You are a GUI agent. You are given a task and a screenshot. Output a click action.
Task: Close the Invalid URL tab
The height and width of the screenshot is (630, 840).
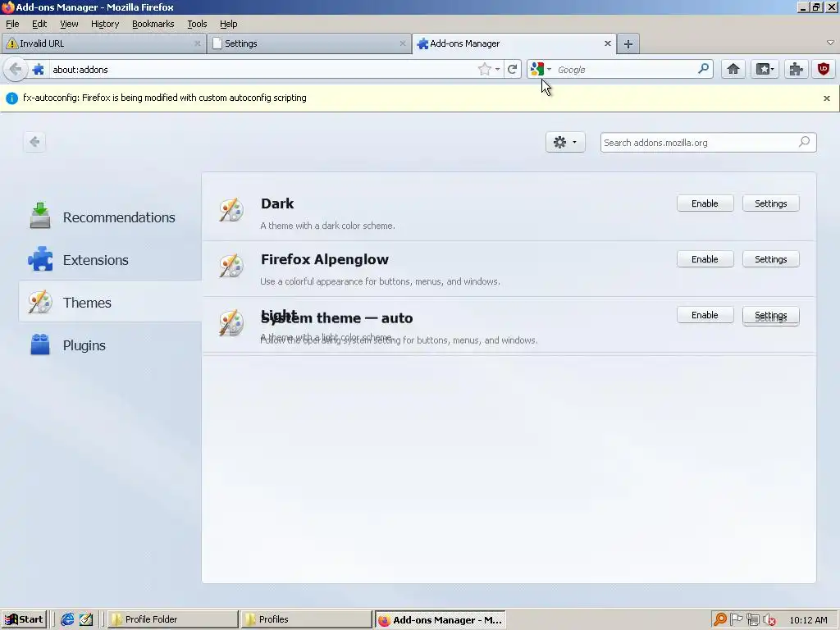198,44
